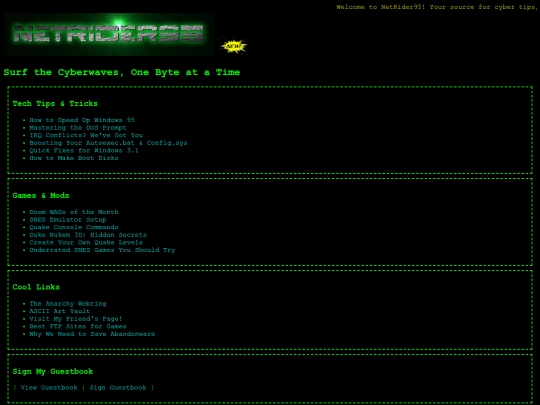Image resolution: width=540 pixels, height=405 pixels.
Task: Click the NetRider95 logo banner
Action: pos(109,34)
